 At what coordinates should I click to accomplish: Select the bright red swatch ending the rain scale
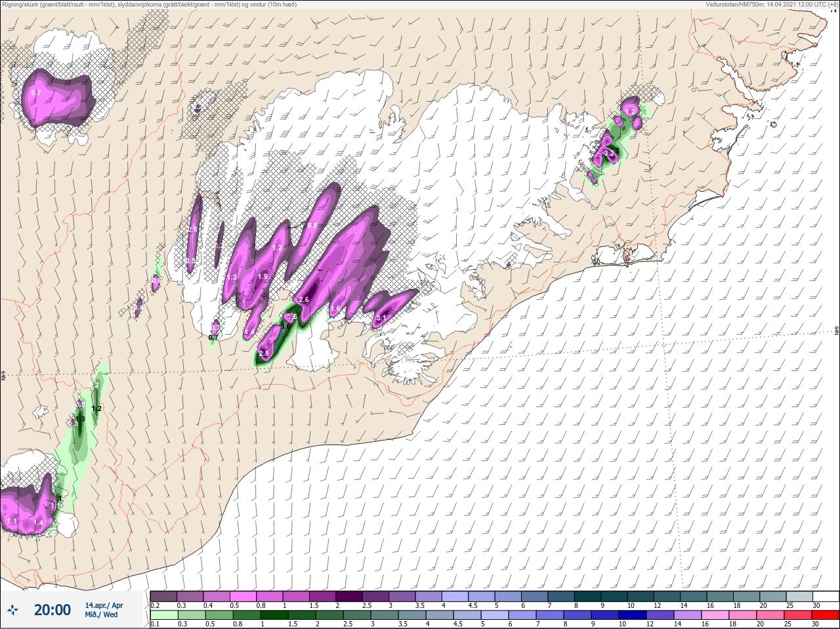(826, 615)
